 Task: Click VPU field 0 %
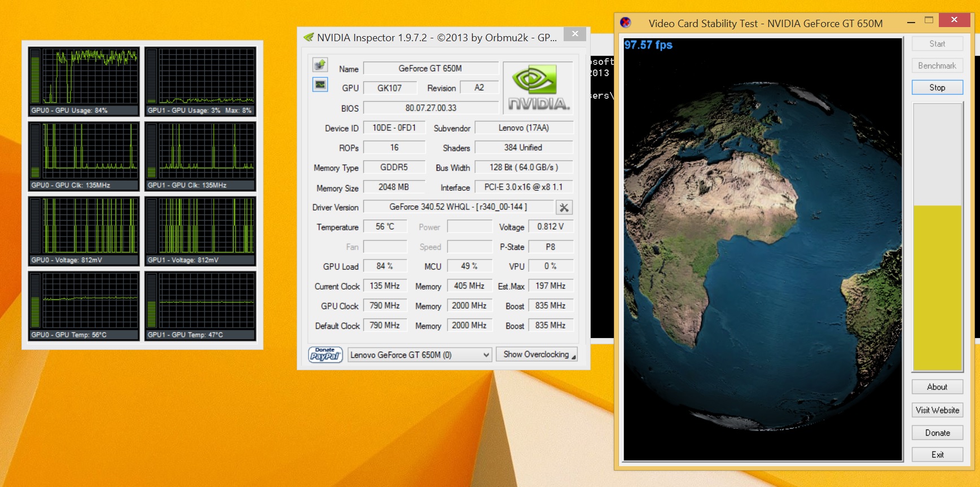click(551, 266)
